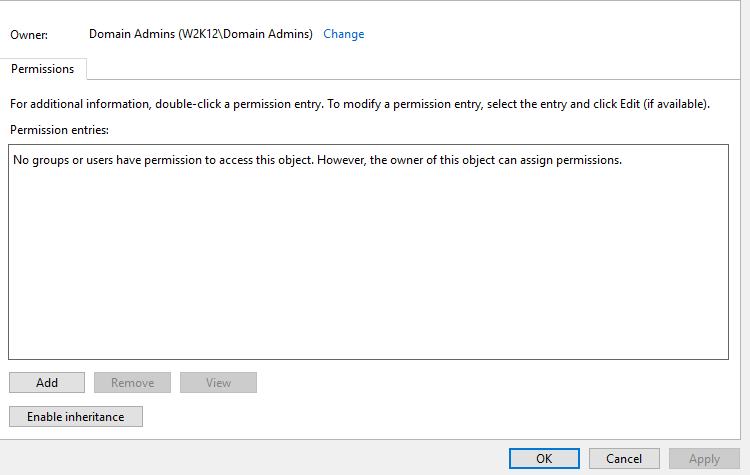Viewport: 750px width, 475px height.
Task: Click the 'Permission entries:' label
Action: pyautogui.click(x=59, y=130)
